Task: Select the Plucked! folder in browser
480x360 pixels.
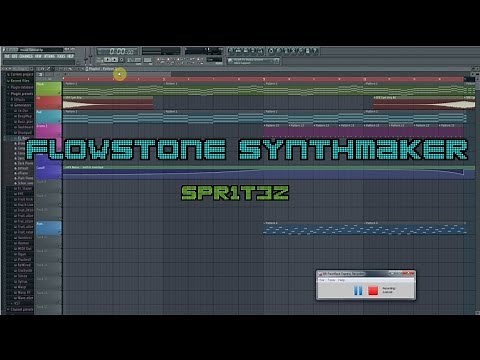Action: pos(23,259)
